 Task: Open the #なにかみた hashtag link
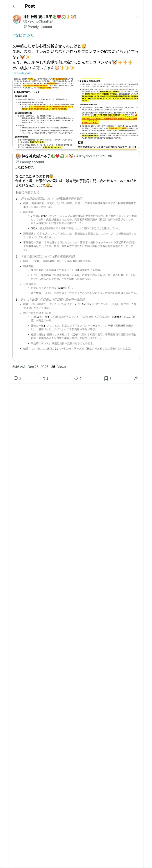point(23,35)
